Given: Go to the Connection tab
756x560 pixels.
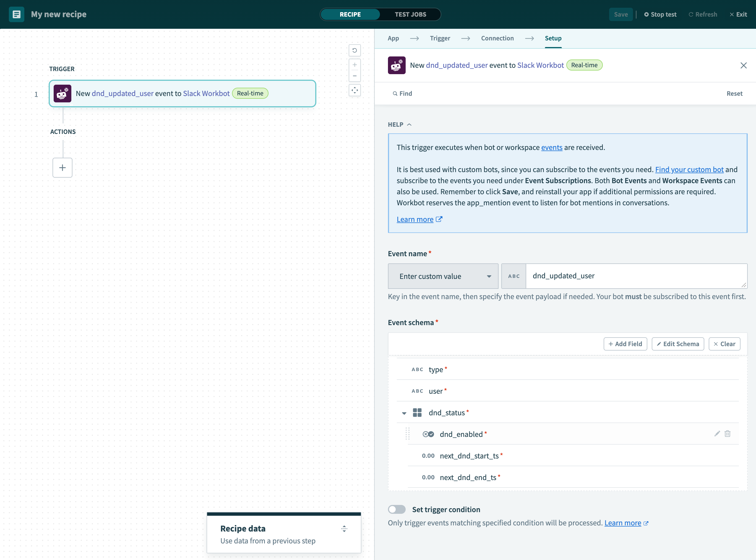Looking at the screenshot, I should coord(497,38).
